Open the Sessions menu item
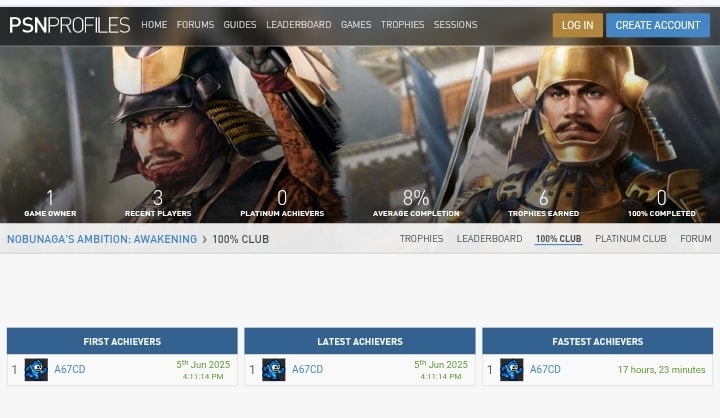 [x=456, y=25]
